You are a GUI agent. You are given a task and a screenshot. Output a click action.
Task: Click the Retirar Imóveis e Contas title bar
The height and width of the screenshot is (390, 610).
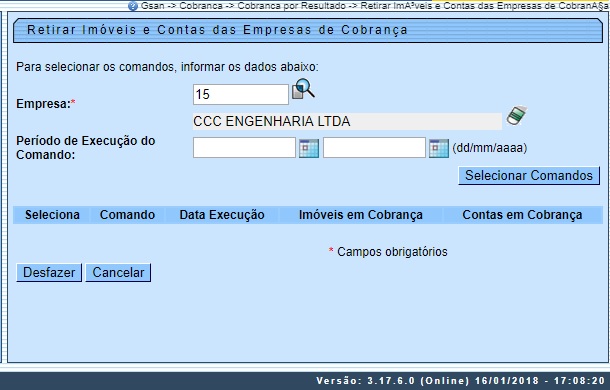coord(308,30)
